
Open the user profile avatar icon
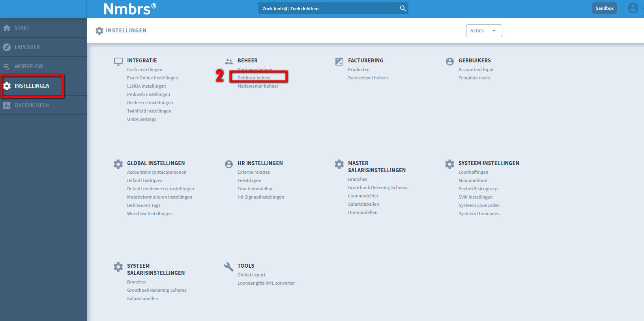(633, 8)
